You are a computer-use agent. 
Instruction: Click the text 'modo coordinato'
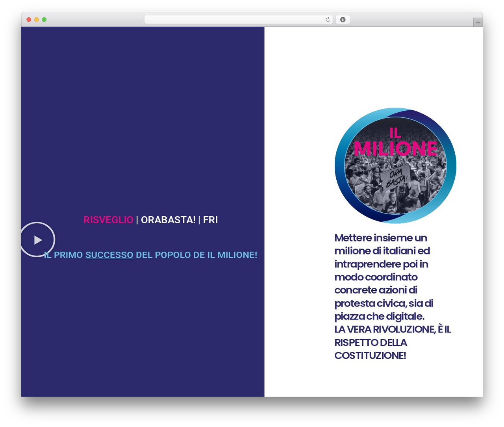click(x=376, y=277)
